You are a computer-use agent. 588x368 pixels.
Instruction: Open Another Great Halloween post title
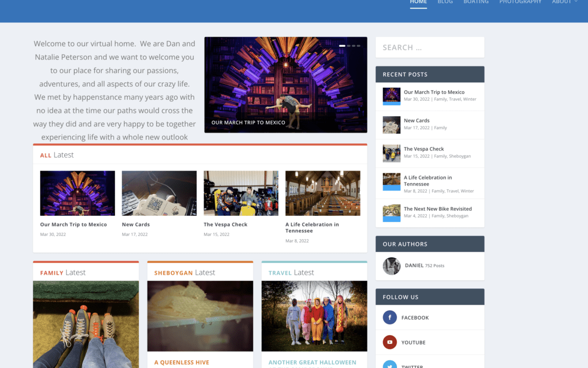coord(313,363)
